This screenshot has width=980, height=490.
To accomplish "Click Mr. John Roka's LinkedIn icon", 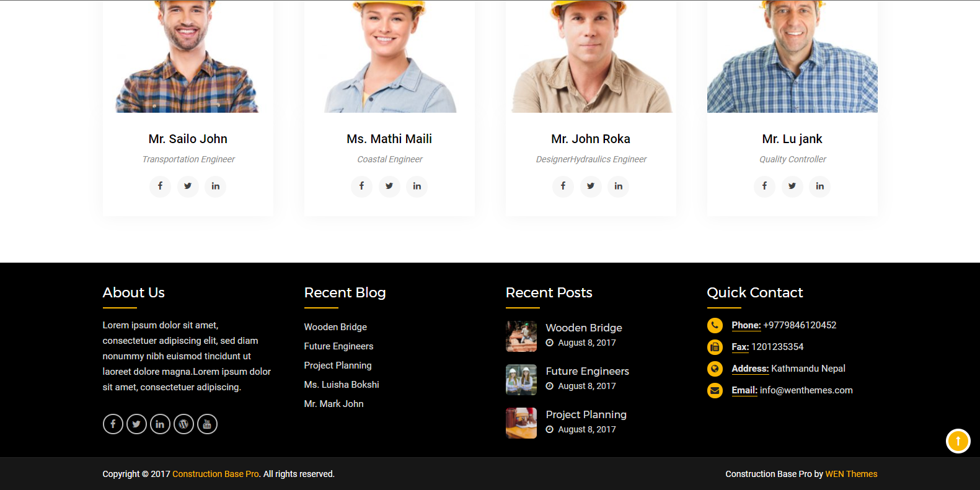I will [618, 186].
